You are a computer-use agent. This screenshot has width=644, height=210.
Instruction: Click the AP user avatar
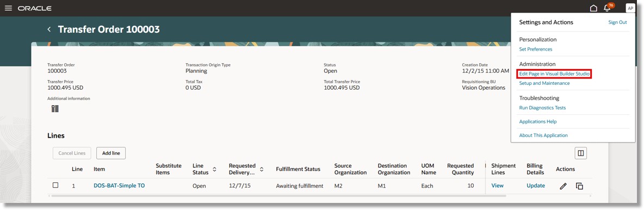pyautogui.click(x=630, y=8)
